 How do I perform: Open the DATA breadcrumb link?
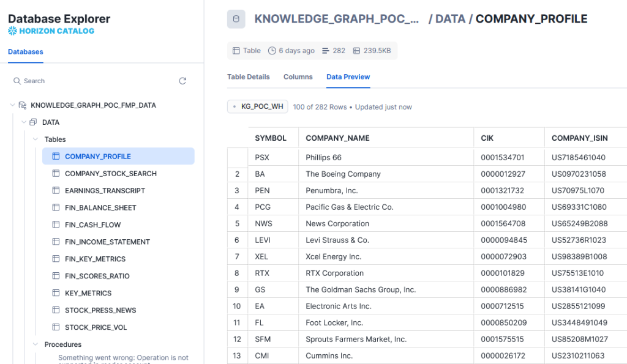450,19
